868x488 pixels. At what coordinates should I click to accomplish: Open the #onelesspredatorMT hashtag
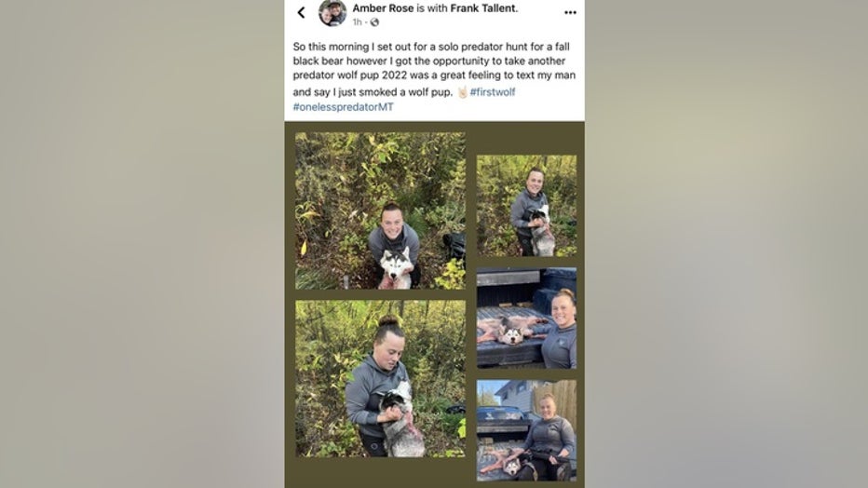point(344,107)
